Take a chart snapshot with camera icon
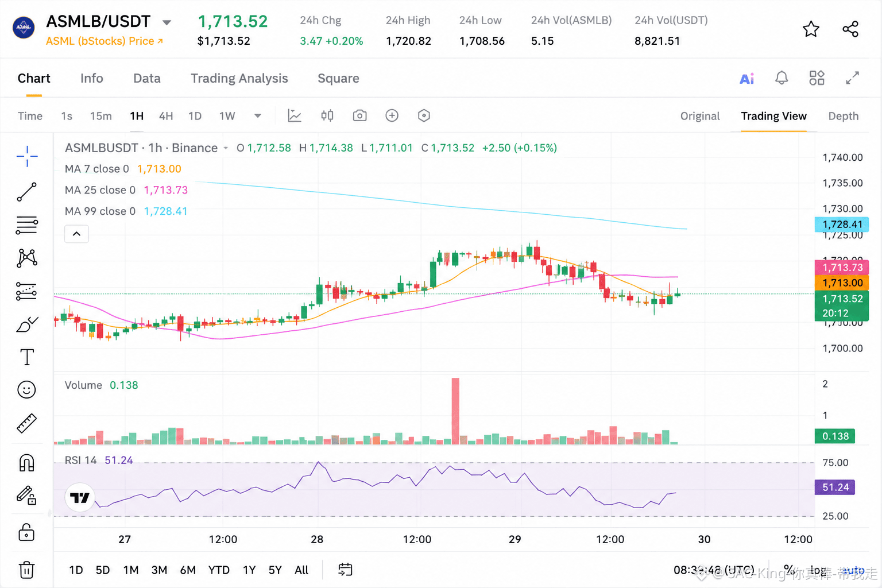Screen dimensions: 882x588 pos(359,116)
